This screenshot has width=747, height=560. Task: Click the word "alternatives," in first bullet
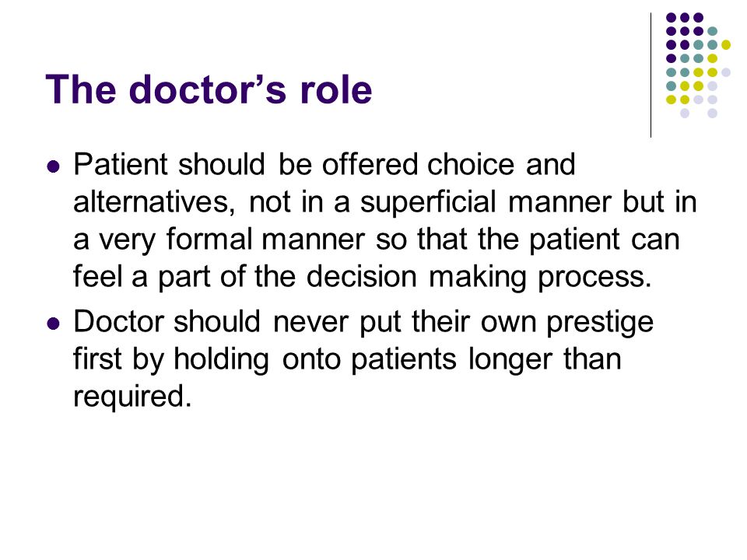click(x=154, y=202)
